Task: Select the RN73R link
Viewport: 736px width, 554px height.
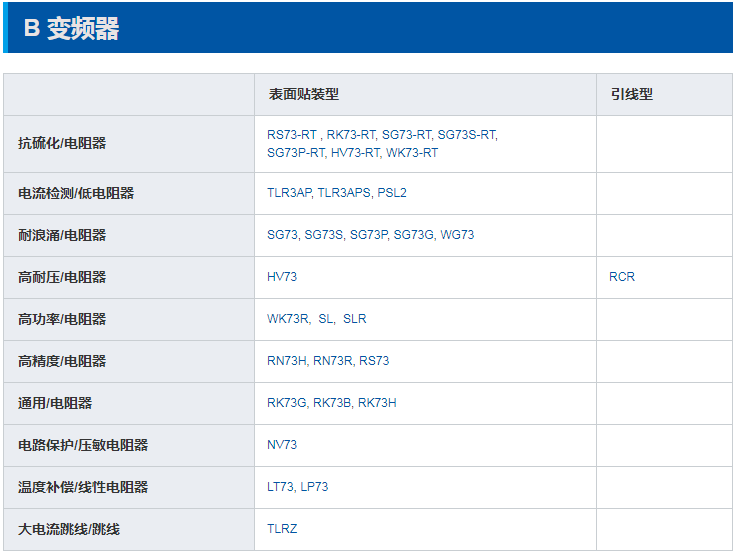Action: (332, 361)
